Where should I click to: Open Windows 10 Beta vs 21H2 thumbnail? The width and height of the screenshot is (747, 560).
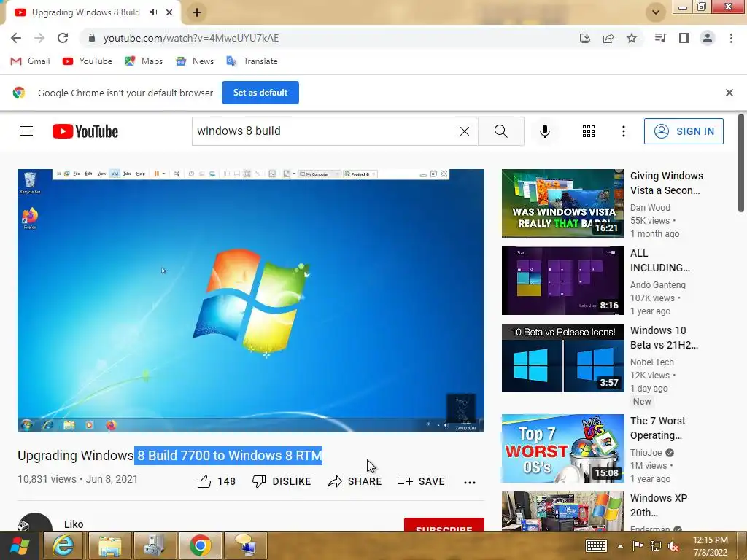point(562,357)
